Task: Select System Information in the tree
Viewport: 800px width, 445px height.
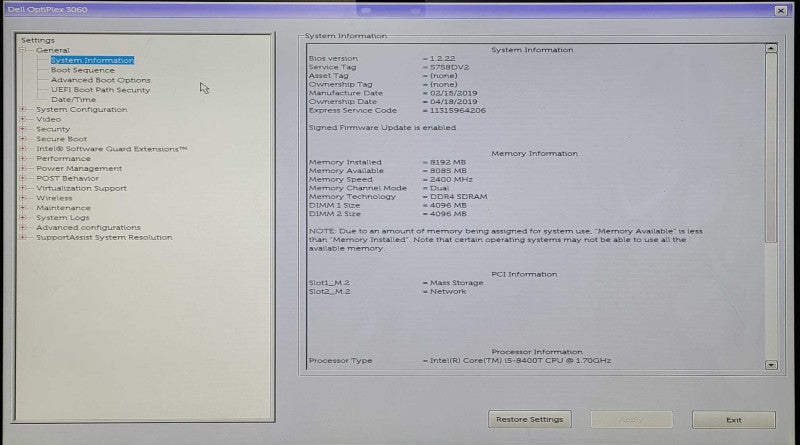Action: 92,60
